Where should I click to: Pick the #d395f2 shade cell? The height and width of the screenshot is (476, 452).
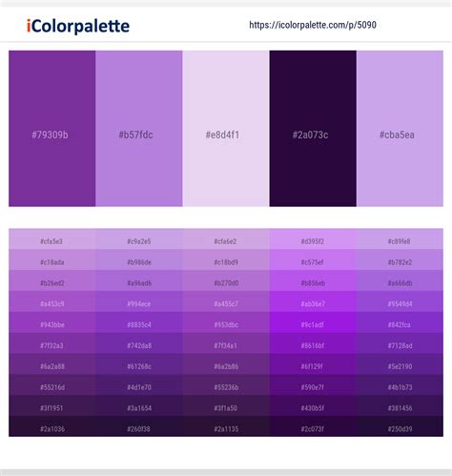click(313, 238)
